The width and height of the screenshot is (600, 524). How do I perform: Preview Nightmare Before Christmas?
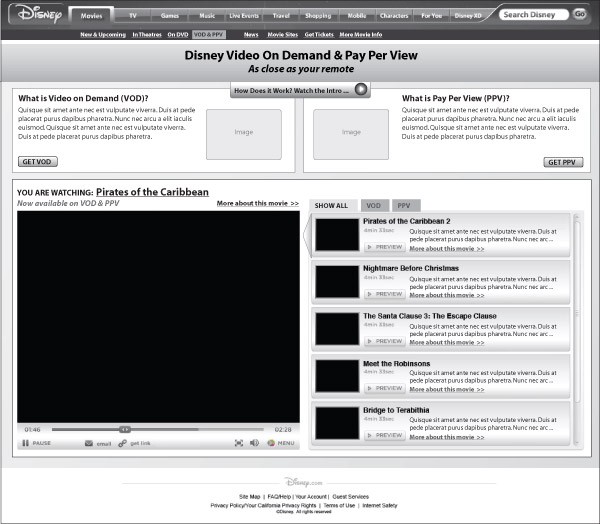(x=385, y=294)
